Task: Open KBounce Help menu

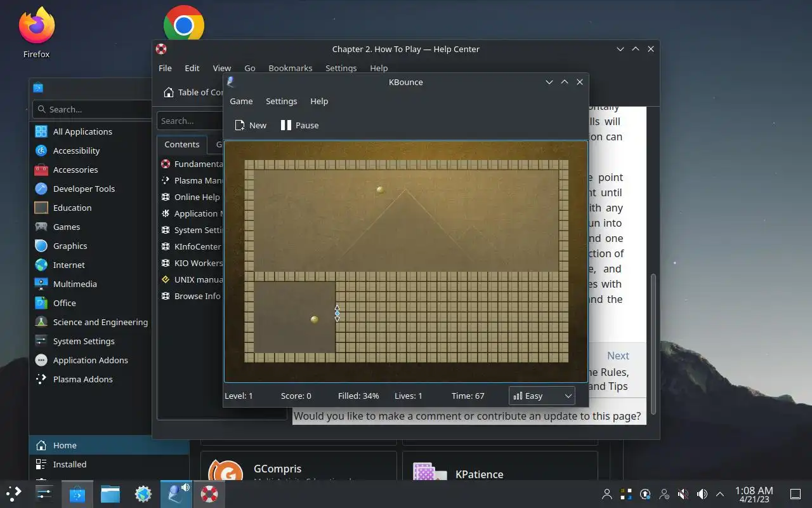Action: (x=319, y=101)
